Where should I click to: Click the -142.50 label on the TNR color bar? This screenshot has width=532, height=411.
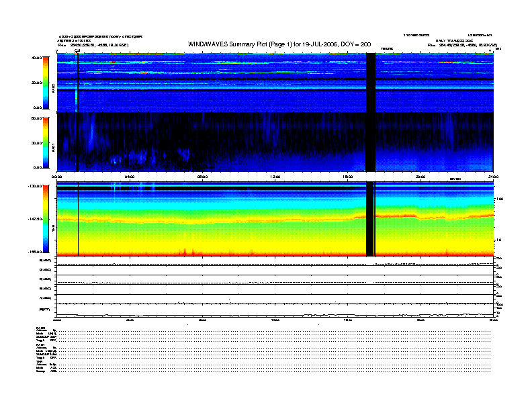(36, 219)
